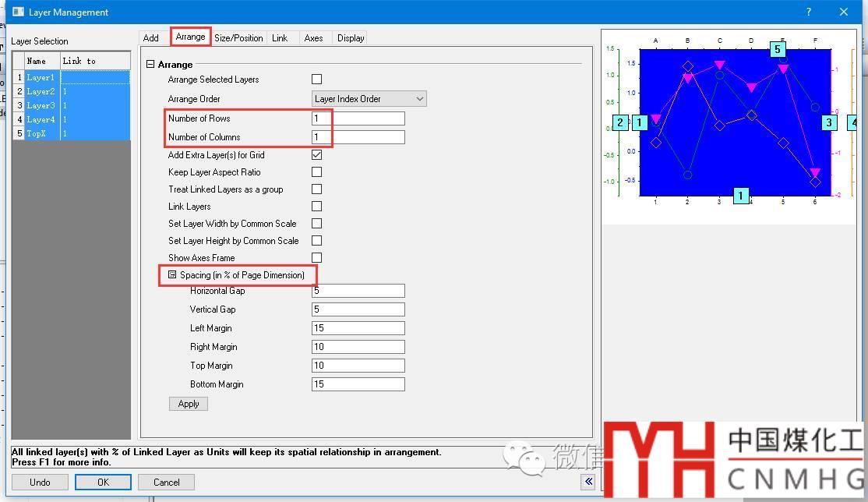Click the Apply button
Screen dimensions: 868x502
(189, 404)
